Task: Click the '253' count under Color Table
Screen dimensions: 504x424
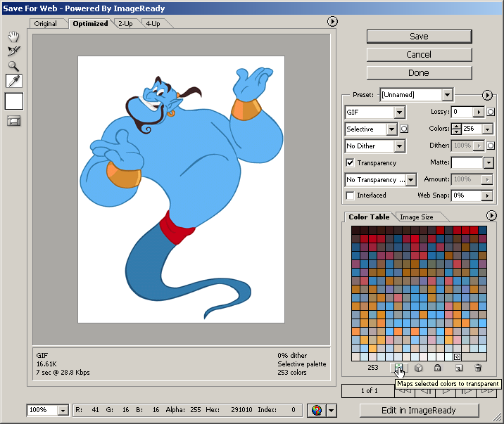Action: pos(373,368)
